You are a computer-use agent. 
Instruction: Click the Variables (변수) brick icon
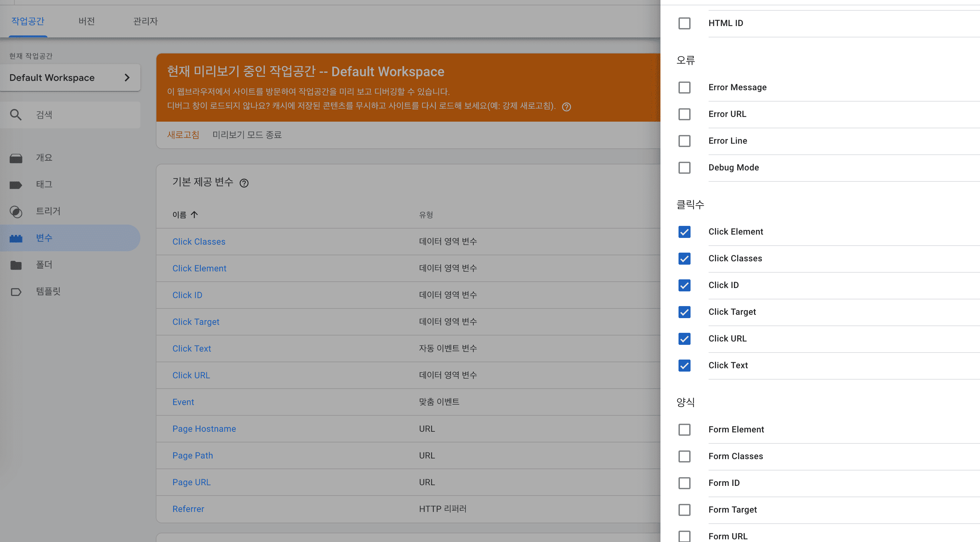16,238
